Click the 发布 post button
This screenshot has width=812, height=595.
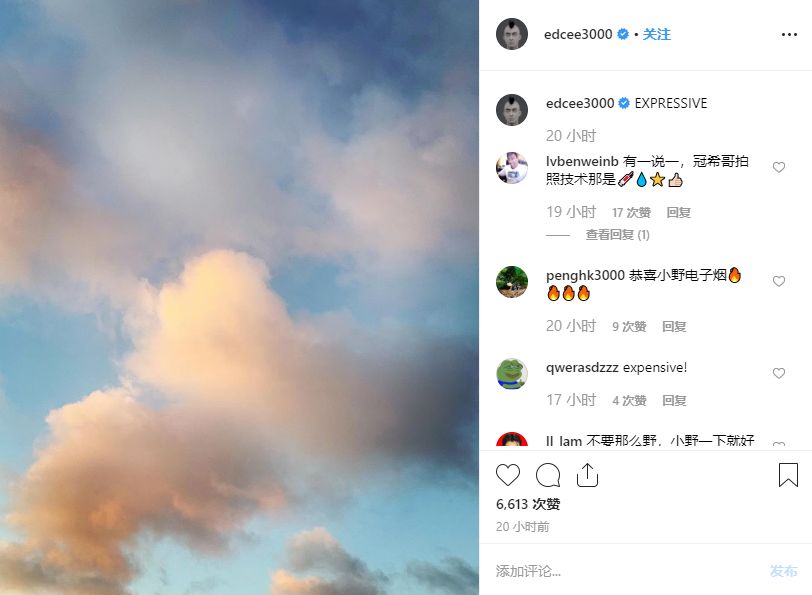click(783, 571)
